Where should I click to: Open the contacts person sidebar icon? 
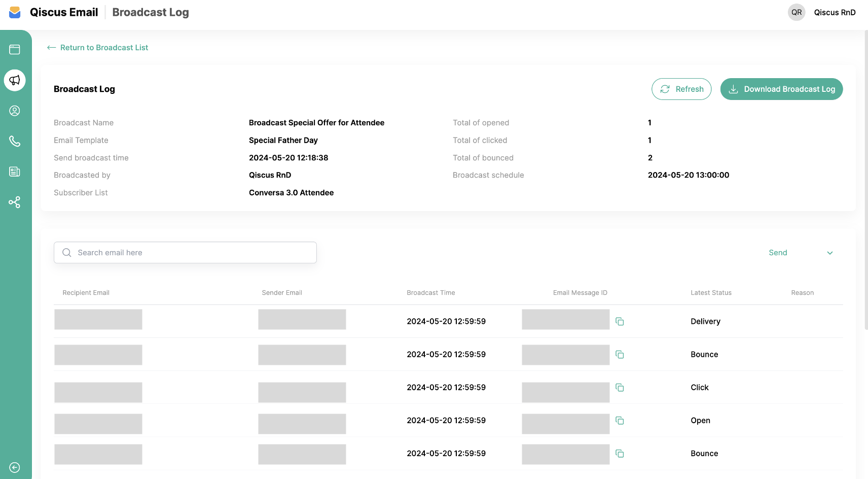coord(15,111)
